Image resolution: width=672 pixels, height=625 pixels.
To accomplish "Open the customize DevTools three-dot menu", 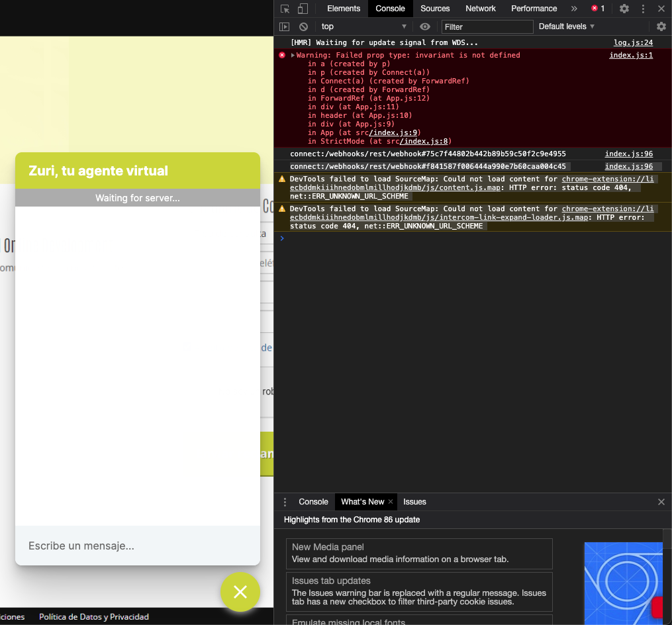I will [x=643, y=9].
